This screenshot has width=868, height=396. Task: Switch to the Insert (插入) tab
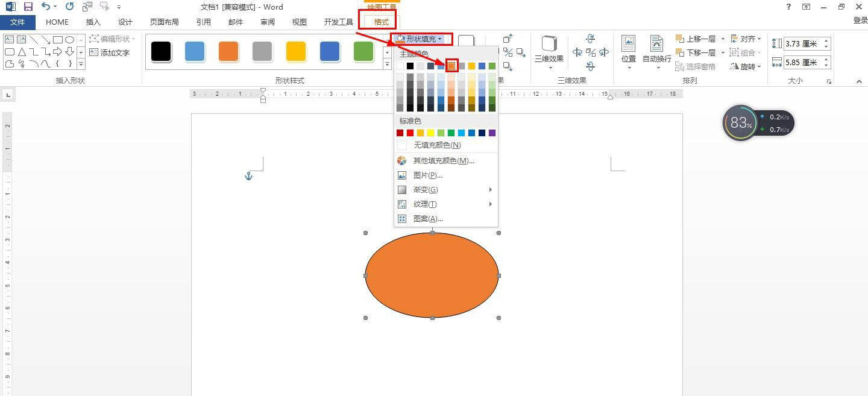point(93,22)
